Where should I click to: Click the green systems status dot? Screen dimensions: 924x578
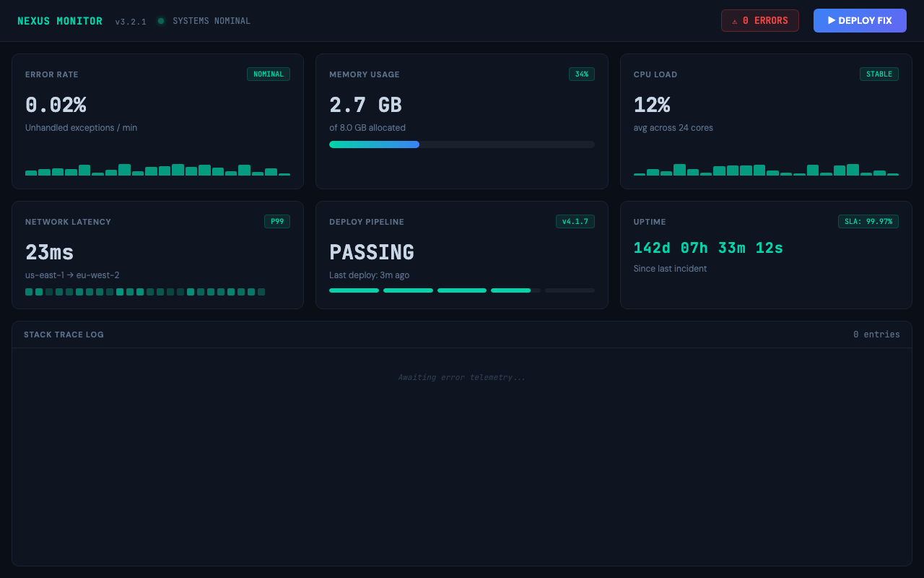(161, 21)
